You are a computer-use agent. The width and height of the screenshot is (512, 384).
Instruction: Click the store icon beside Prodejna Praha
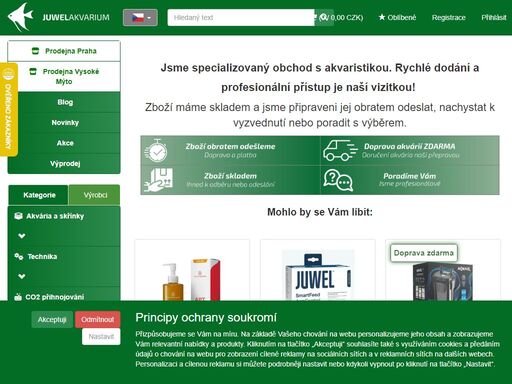point(35,51)
